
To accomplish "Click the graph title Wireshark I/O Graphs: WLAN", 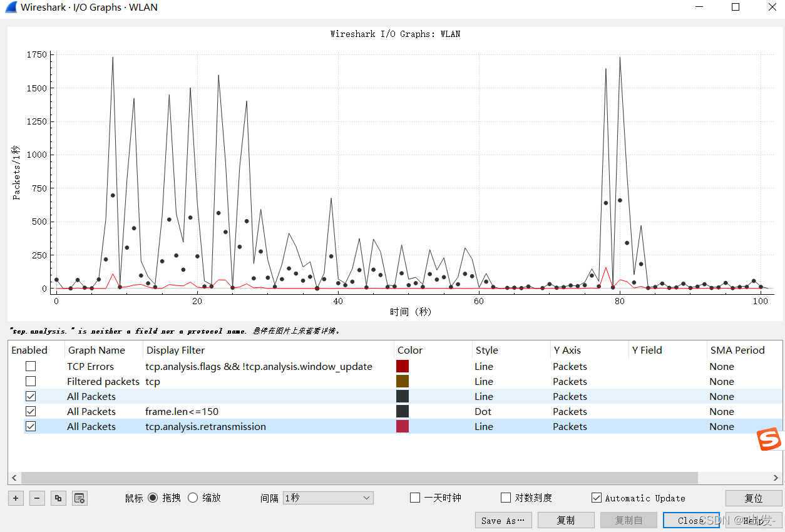I will coord(395,34).
